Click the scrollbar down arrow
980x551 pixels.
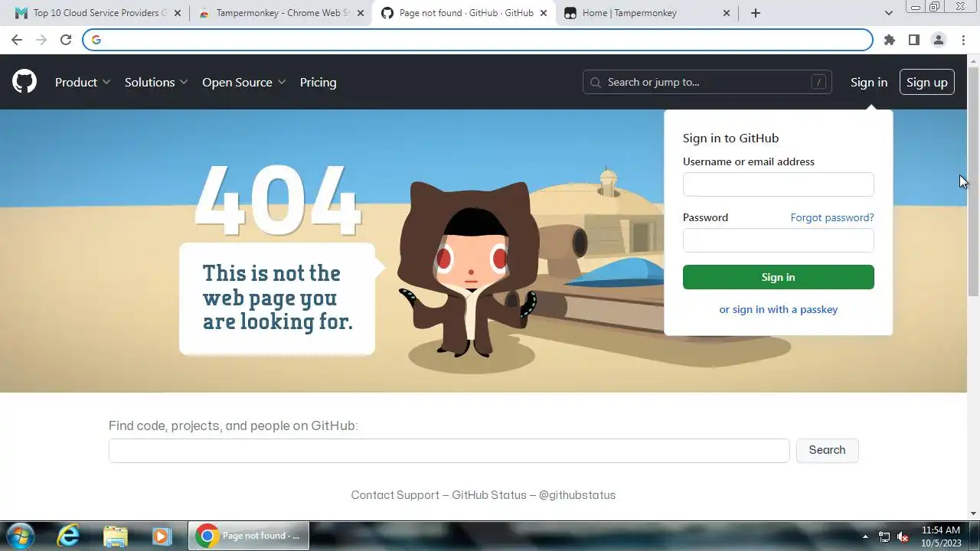click(x=973, y=514)
